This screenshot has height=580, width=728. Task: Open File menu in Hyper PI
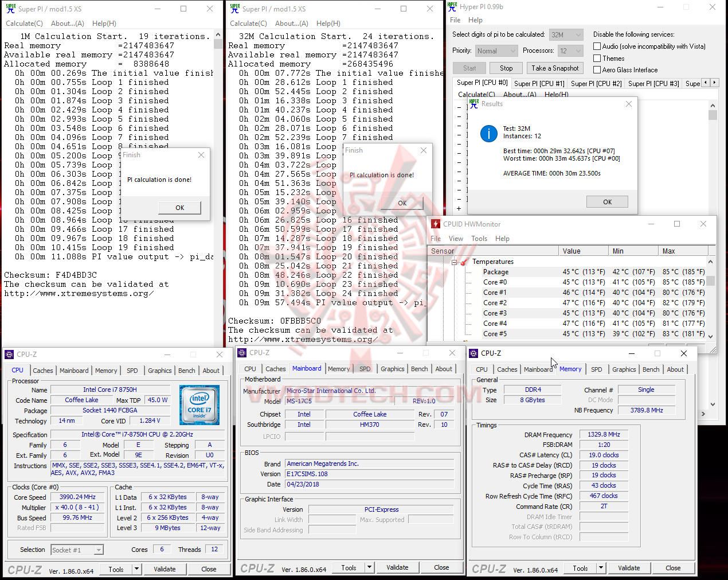pos(455,20)
